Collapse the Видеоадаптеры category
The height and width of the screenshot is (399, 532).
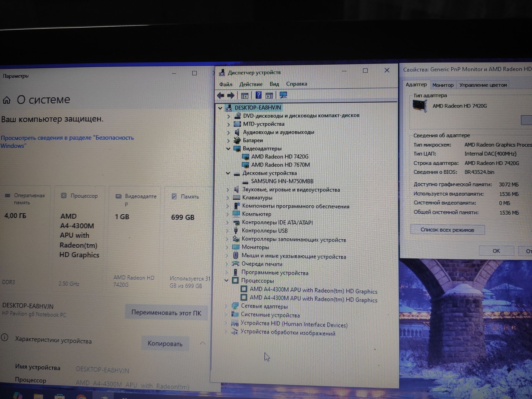coord(228,149)
